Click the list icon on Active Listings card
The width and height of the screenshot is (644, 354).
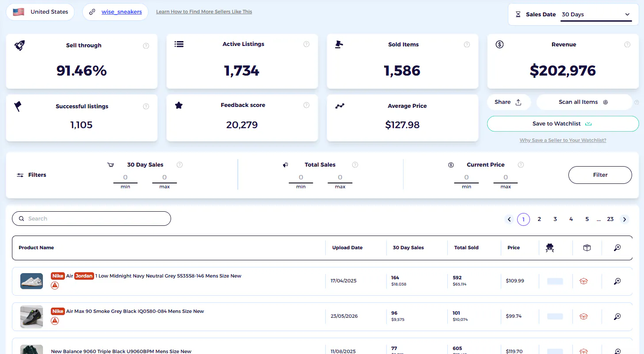pos(179,44)
